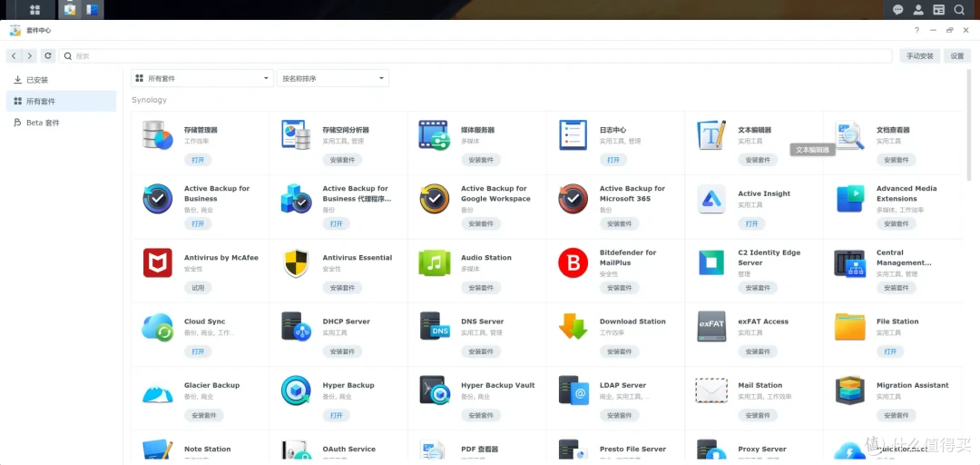
Task: Click the Hyper Backup Vault icon
Action: point(435,391)
